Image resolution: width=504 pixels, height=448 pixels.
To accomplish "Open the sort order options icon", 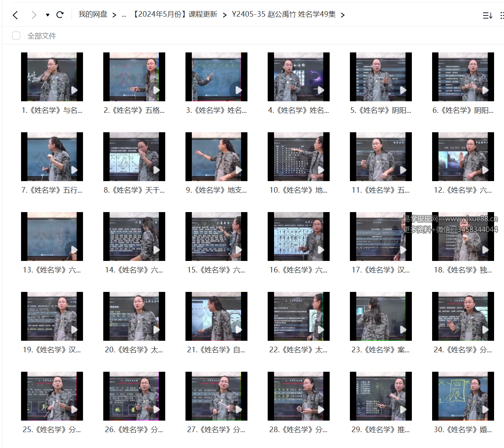I will point(487,15).
